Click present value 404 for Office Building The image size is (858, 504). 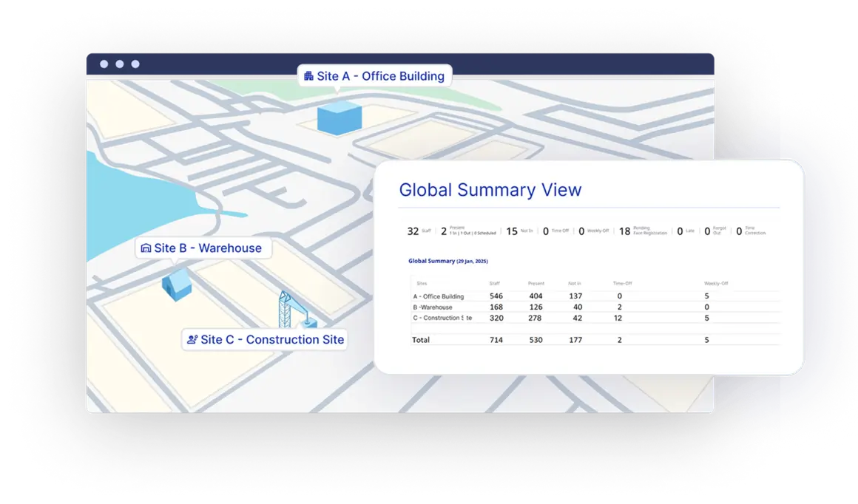pos(536,296)
